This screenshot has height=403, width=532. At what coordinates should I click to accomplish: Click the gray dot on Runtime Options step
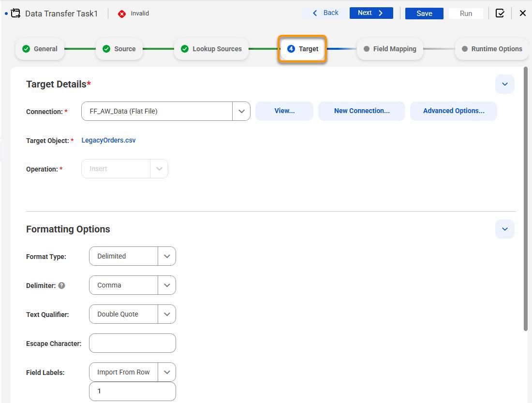pos(465,49)
